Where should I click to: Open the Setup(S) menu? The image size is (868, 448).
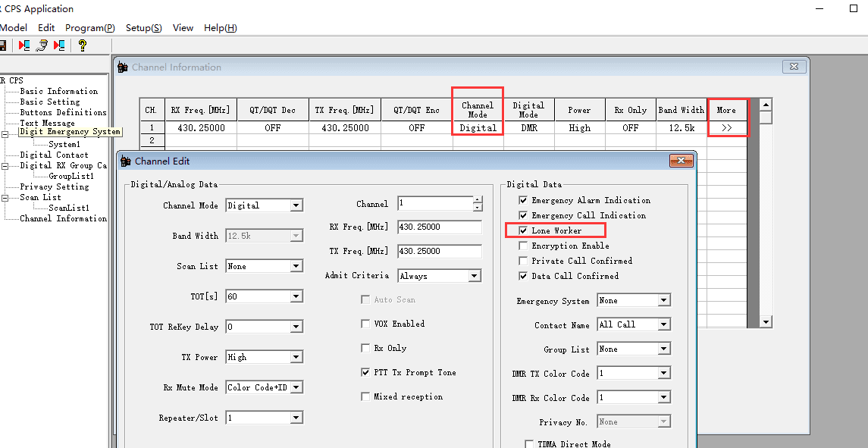click(143, 28)
